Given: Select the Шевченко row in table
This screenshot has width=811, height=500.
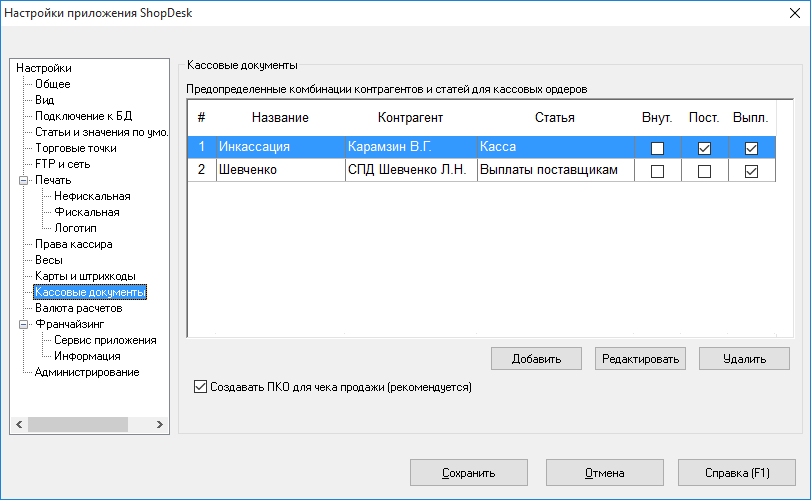Looking at the screenshot, I should 481,170.
